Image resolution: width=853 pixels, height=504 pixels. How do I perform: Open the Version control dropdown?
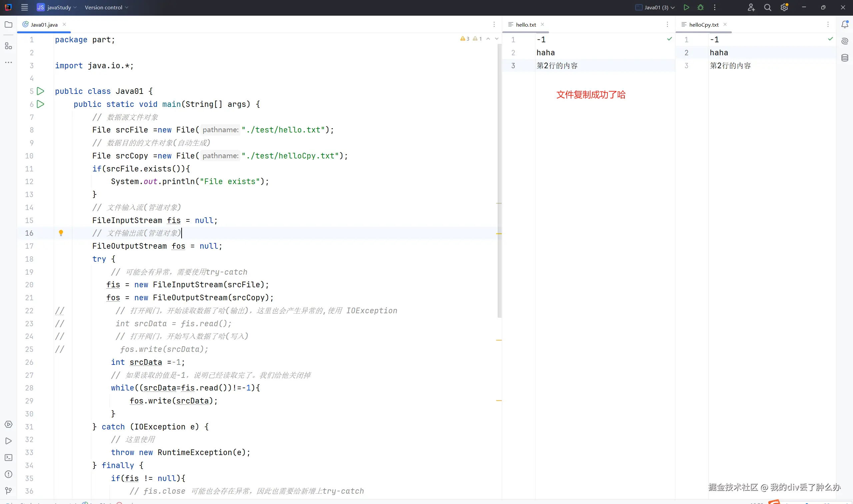tap(106, 7)
